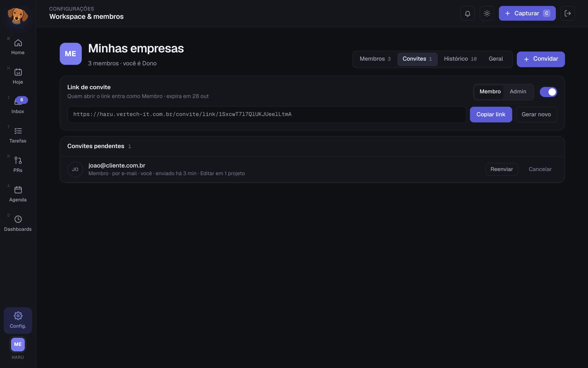Open Config. settings gear
The width and height of the screenshot is (588, 368).
click(18, 320)
